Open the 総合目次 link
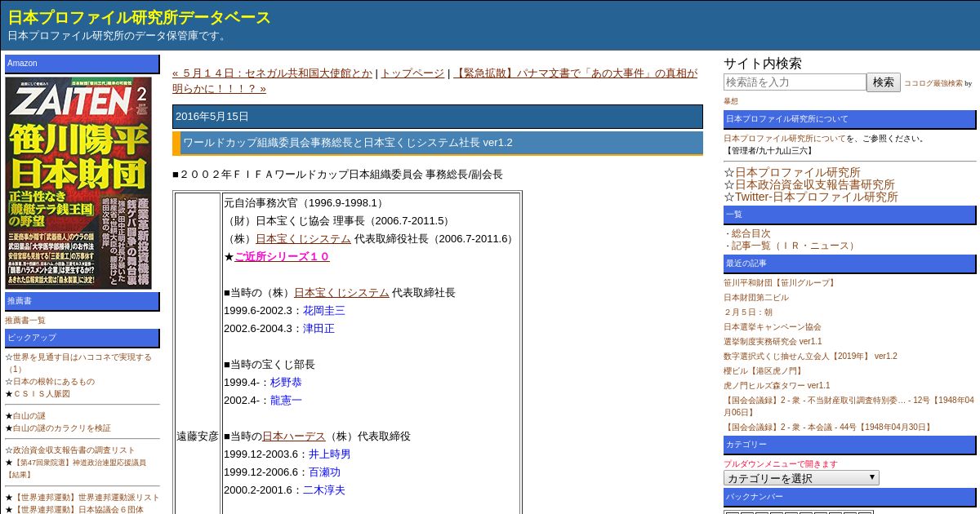The width and height of the screenshot is (980, 514). point(751,233)
